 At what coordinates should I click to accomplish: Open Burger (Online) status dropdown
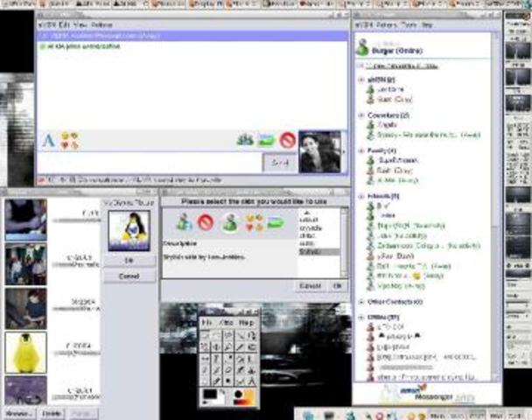[397, 51]
